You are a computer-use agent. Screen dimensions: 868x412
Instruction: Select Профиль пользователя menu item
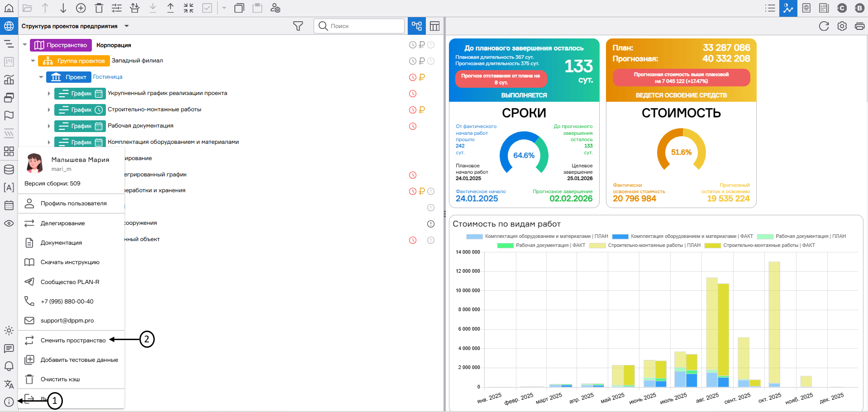click(73, 204)
